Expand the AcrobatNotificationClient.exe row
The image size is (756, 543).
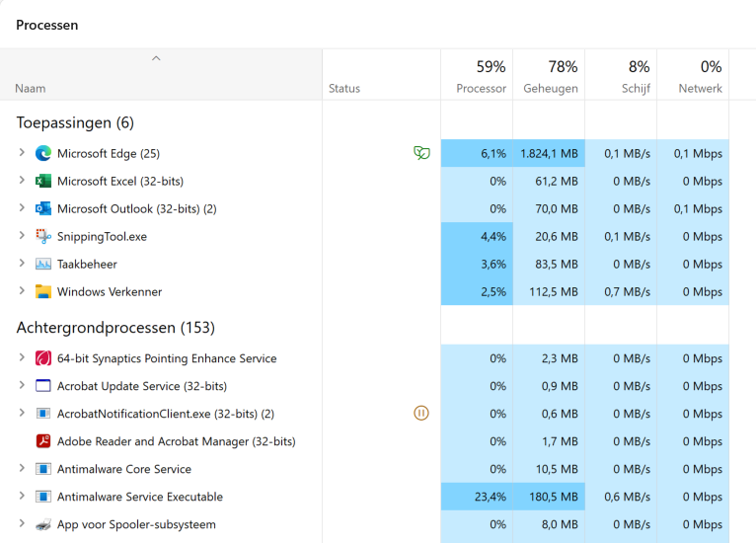click(22, 413)
